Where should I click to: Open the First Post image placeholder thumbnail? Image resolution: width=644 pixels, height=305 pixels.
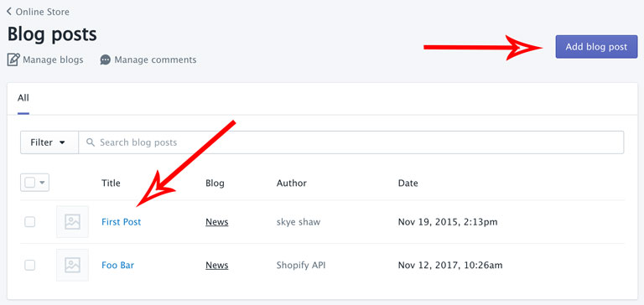(x=72, y=222)
